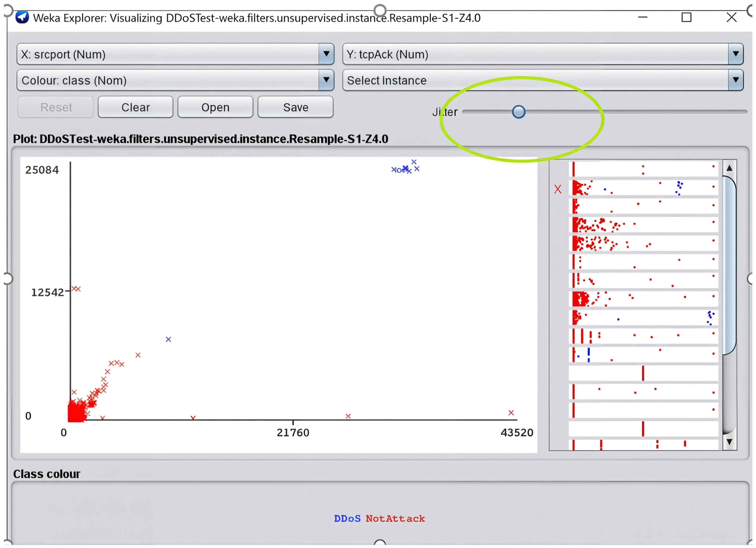Click the Plot: DDoSTest title text
Image resolution: width=756 pixels, height=548 pixels.
point(201,139)
